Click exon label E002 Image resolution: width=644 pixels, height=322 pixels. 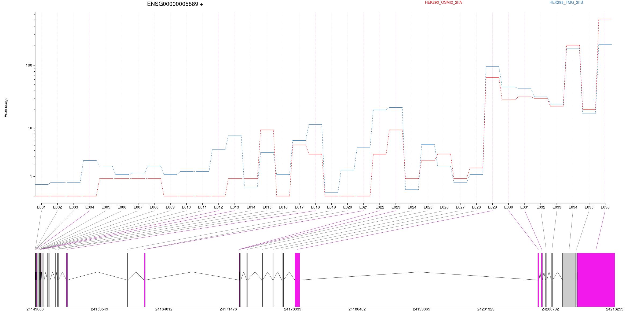(57, 207)
